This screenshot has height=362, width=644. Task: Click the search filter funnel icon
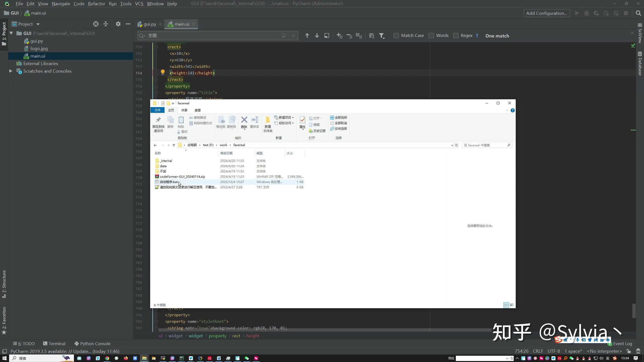pos(382,36)
